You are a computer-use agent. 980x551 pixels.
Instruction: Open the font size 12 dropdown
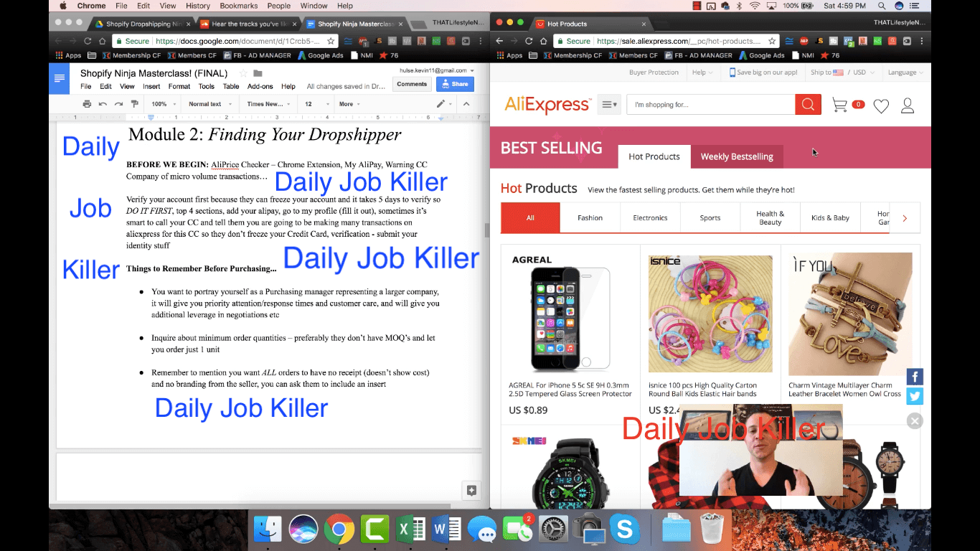[317, 104]
